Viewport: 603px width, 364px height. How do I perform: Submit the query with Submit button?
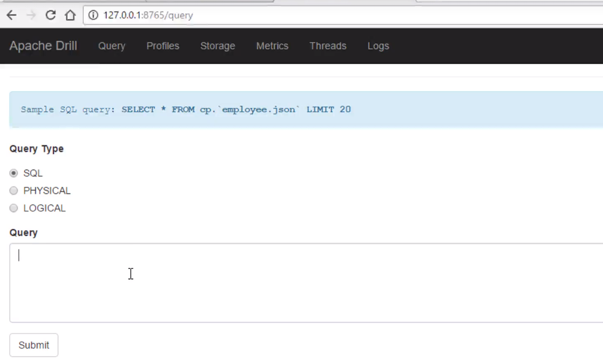(34, 345)
